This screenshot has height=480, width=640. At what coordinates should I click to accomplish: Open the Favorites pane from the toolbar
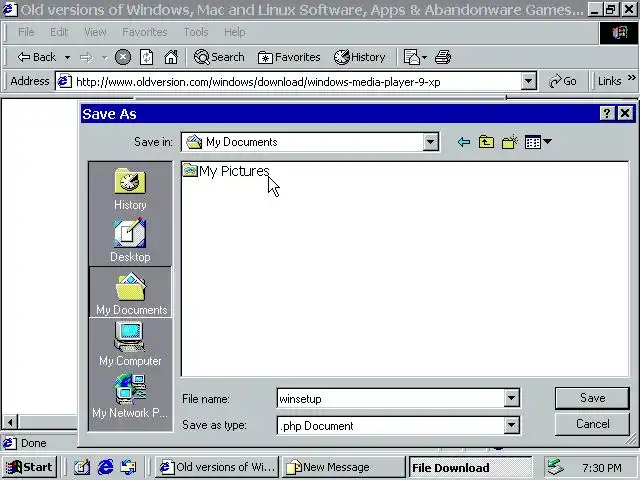click(x=289, y=57)
